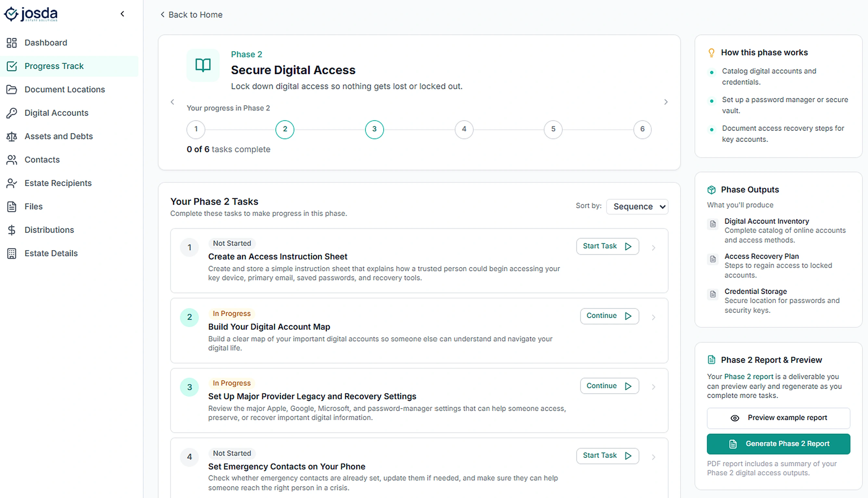Viewport: 868px width, 498px height.
Task: Click the lightbulb icon by How this phase works
Action: point(711,53)
